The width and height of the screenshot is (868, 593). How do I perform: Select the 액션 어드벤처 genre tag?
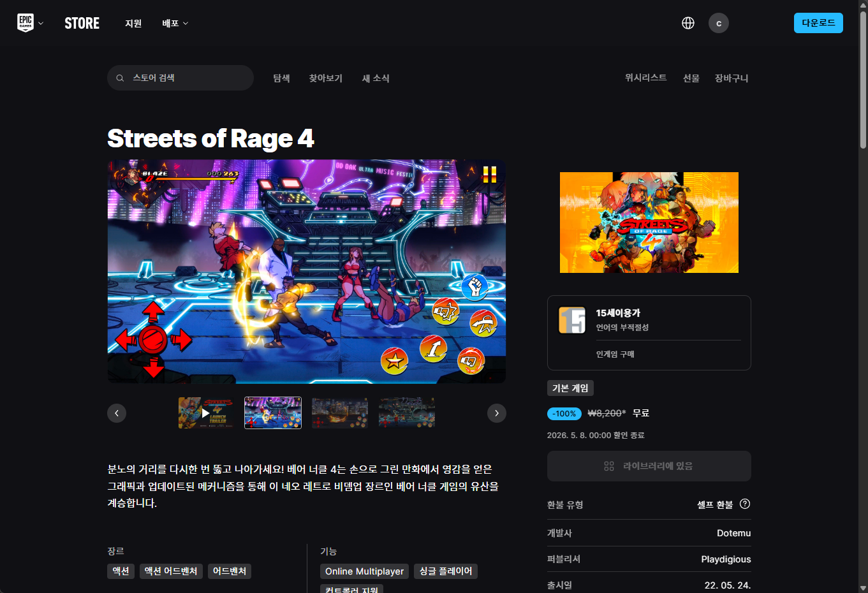(171, 571)
